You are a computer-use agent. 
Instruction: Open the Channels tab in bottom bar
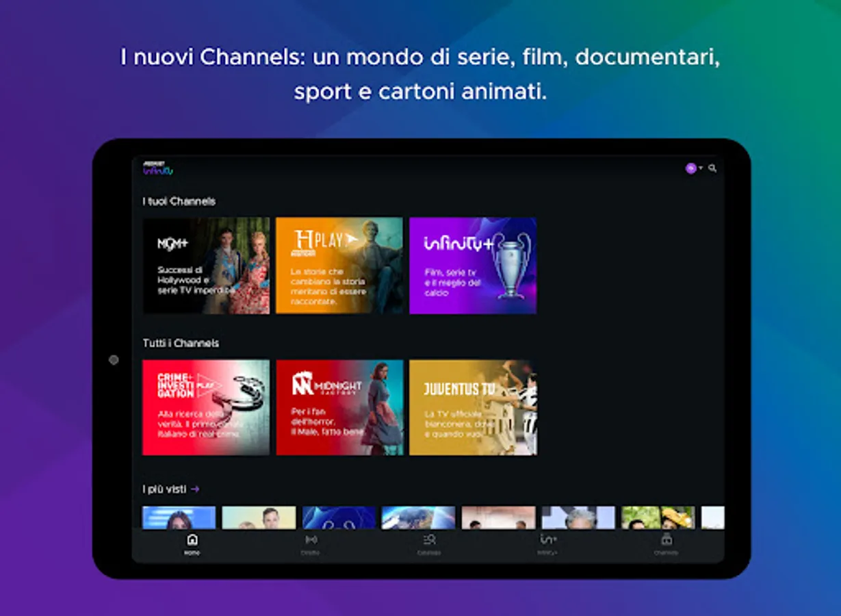(666, 544)
